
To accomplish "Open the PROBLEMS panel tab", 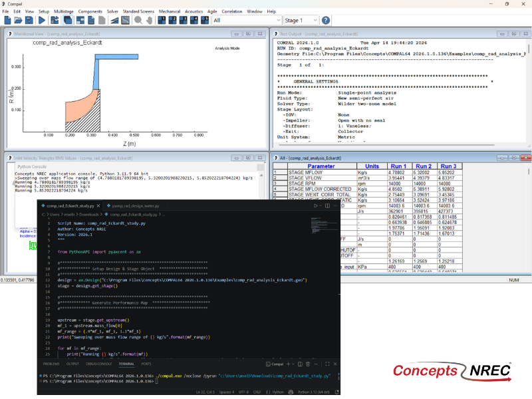I will [x=51, y=364].
